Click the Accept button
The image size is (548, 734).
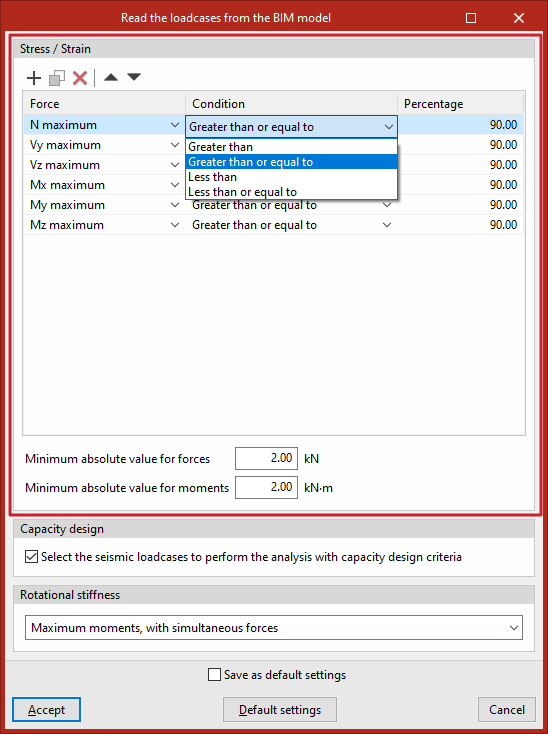click(46, 710)
